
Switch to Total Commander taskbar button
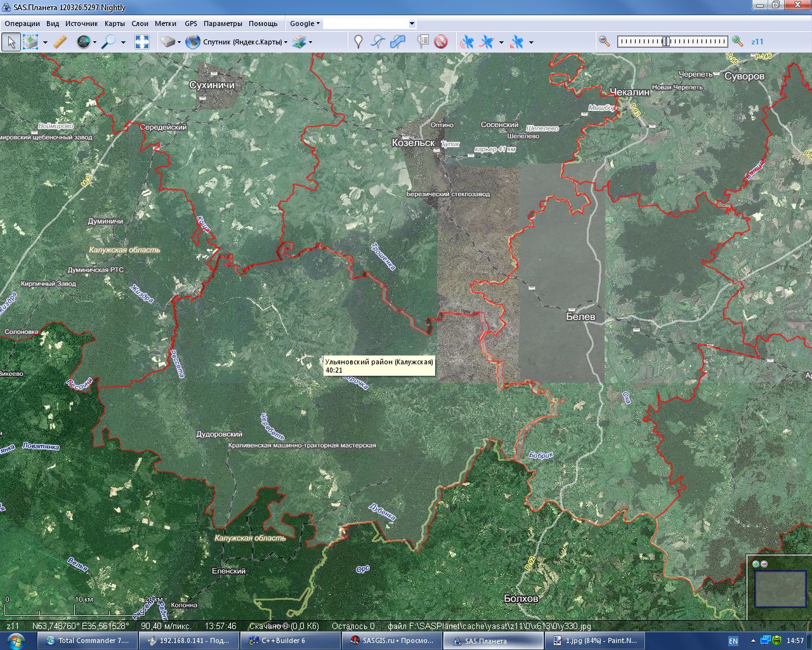pos(88,640)
